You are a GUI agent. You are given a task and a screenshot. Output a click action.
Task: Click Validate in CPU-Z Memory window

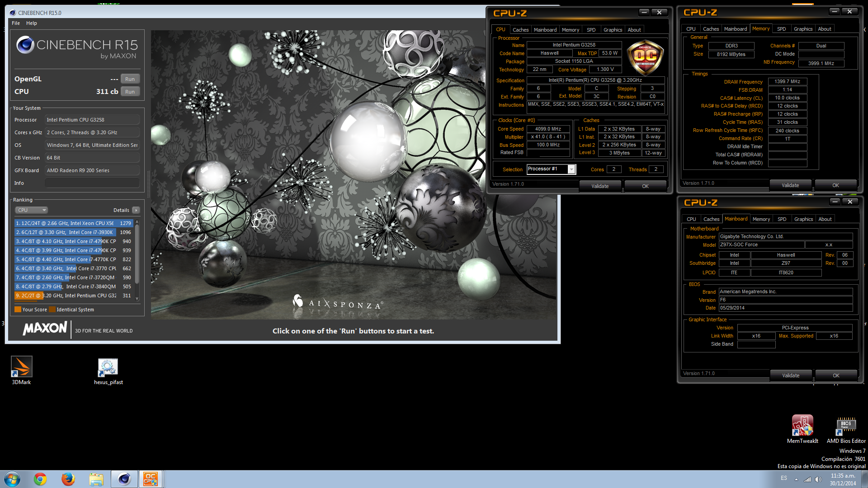790,185
